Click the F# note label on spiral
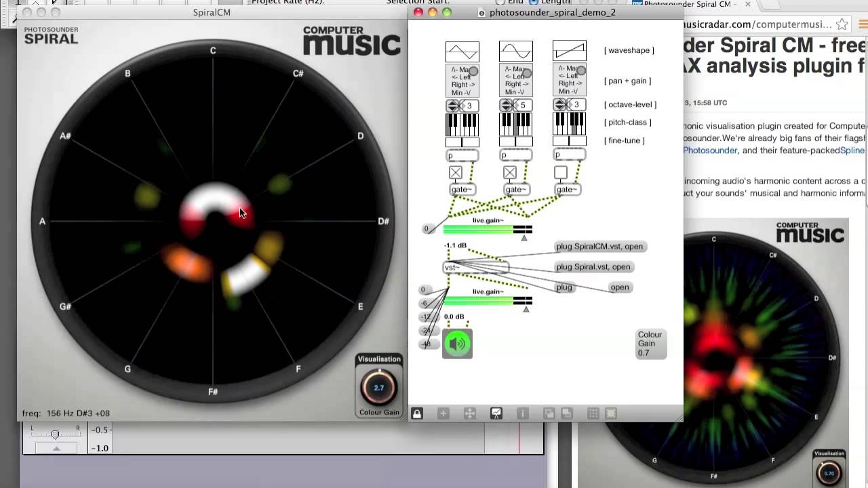Viewport: 868px width, 488px height. pyautogui.click(x=213, y=392)
